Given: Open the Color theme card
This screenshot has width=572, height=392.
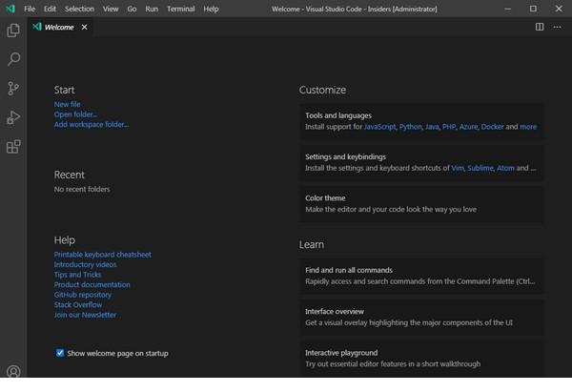Looking at the screenshot, I should coord(421,204).
